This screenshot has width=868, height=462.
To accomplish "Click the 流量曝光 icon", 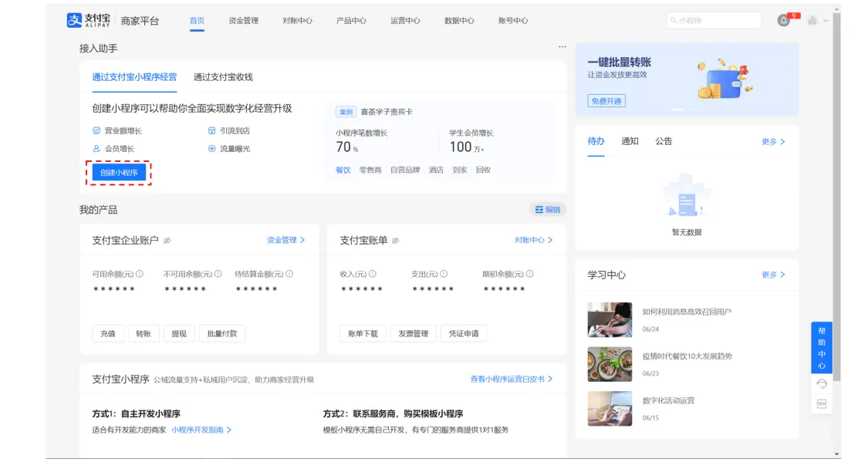I will click(x=211, y=148).
